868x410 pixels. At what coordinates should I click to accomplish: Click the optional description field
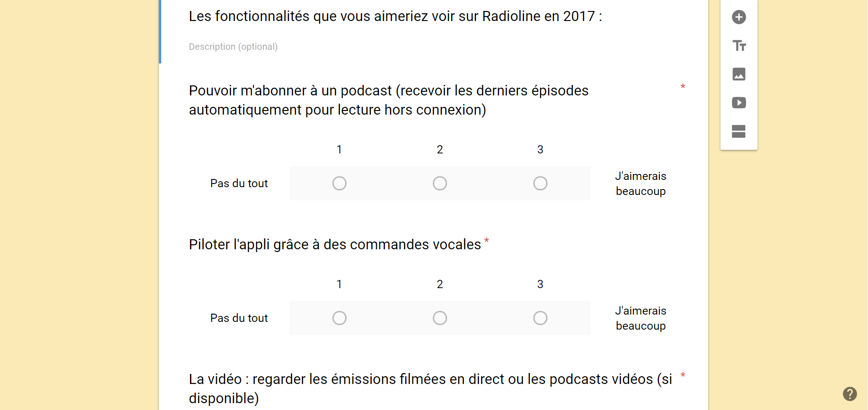233,47
